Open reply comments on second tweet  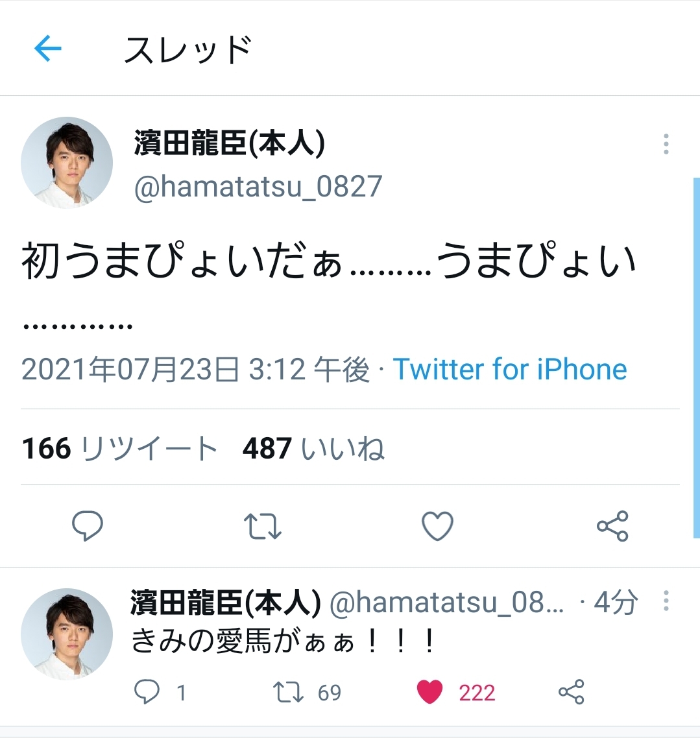tap(147, 692)
